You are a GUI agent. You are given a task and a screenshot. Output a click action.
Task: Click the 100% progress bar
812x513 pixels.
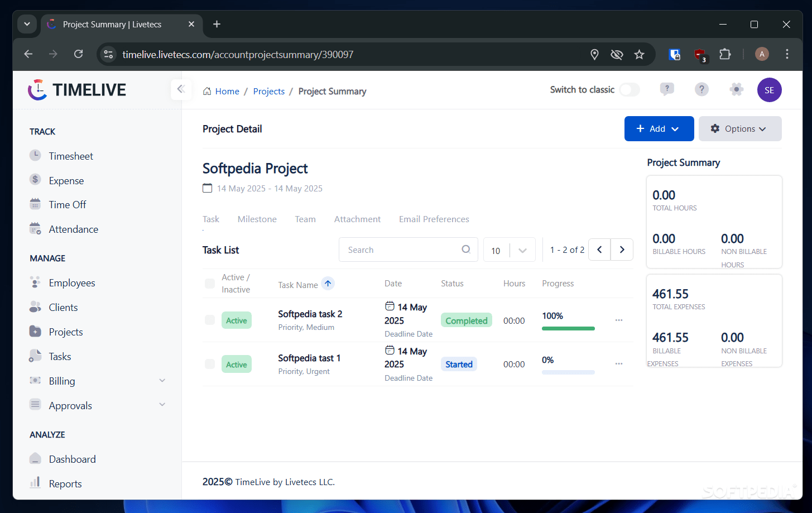(568, 328)
